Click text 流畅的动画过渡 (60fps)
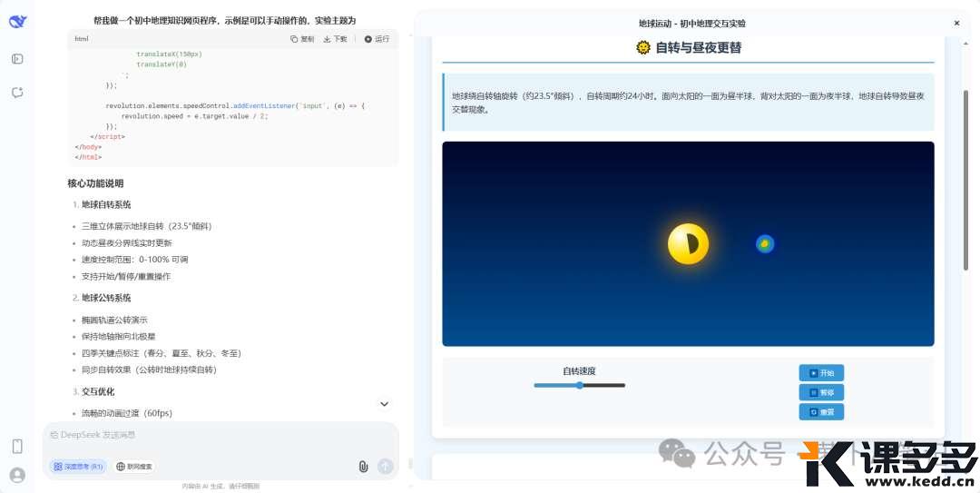Screen dimensions: 980x493 [127, 413]
